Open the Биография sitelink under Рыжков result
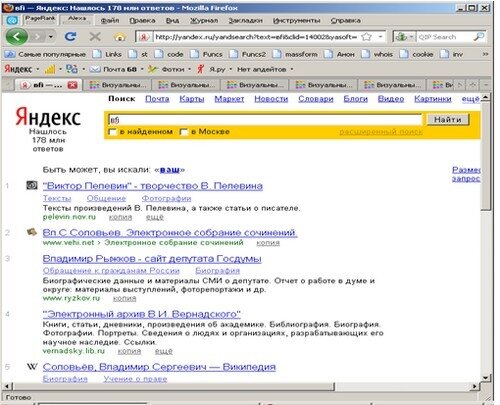The image size is (500, 405). click(218, 270)
